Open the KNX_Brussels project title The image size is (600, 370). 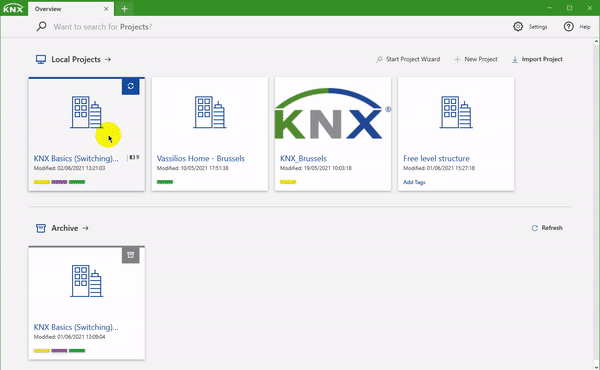coord(303,158)
